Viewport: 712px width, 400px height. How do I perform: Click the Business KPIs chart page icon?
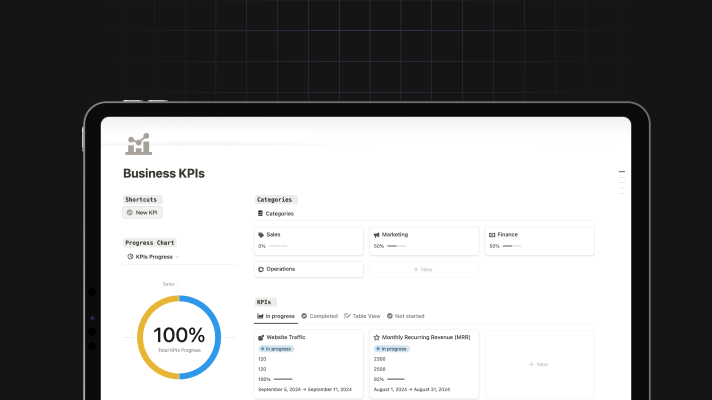(x=138, y=145)
